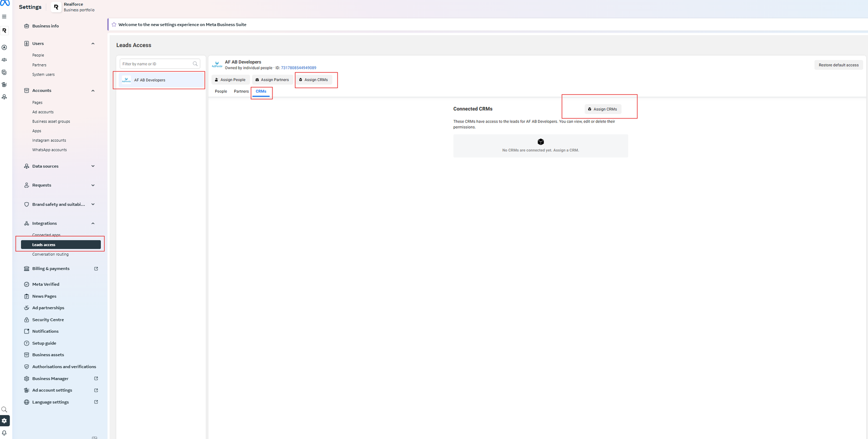The image size is (868, 439).
Task: Open People under Users
Action: (x=38, y=55)
